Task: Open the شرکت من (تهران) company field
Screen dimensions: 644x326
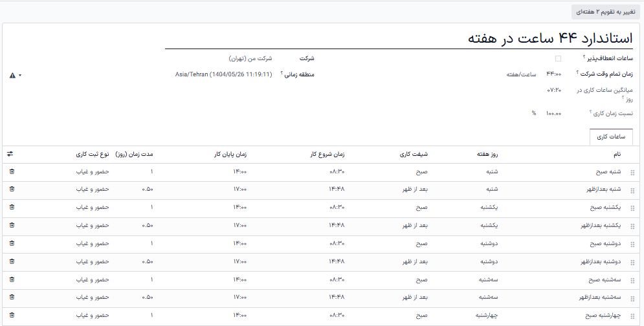Action: (x=250, y=58)
